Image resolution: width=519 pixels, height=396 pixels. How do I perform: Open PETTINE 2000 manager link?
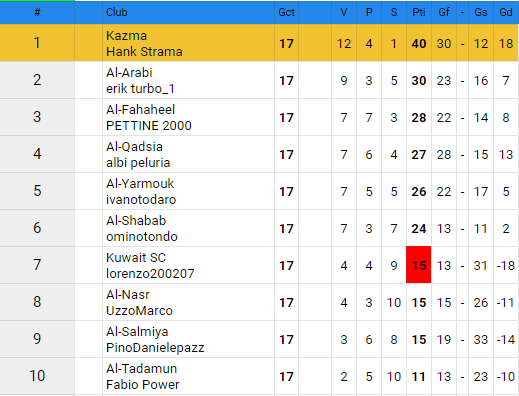[x=149, y=126]
